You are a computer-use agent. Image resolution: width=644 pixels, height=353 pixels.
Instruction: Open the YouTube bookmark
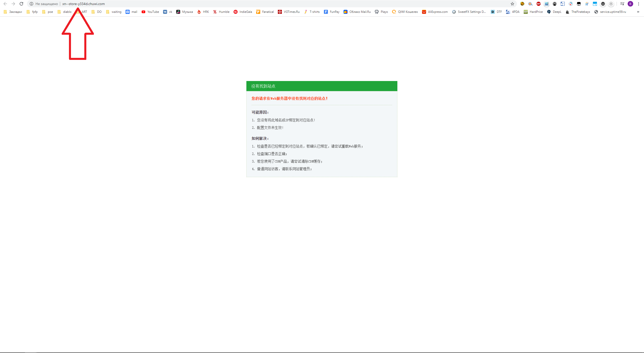(x=150, y=12)
